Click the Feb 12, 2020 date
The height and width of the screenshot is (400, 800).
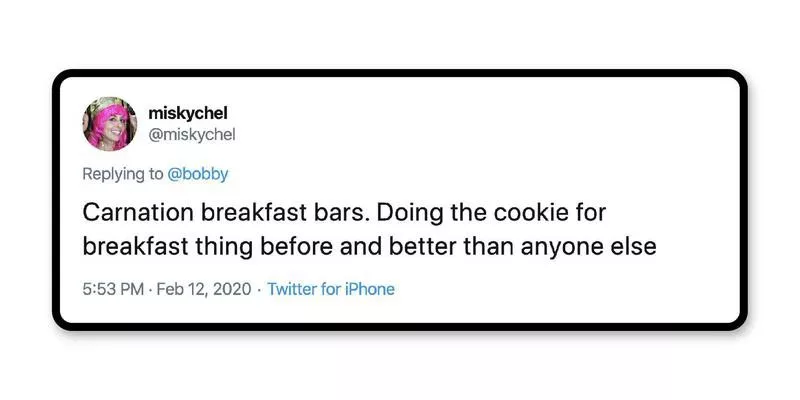[x=201, y=289]
